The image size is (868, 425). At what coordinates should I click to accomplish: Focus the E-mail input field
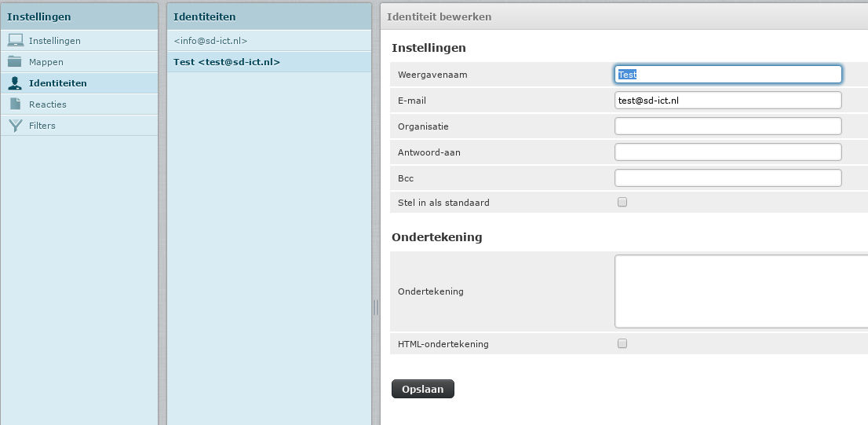coord(728,101)
